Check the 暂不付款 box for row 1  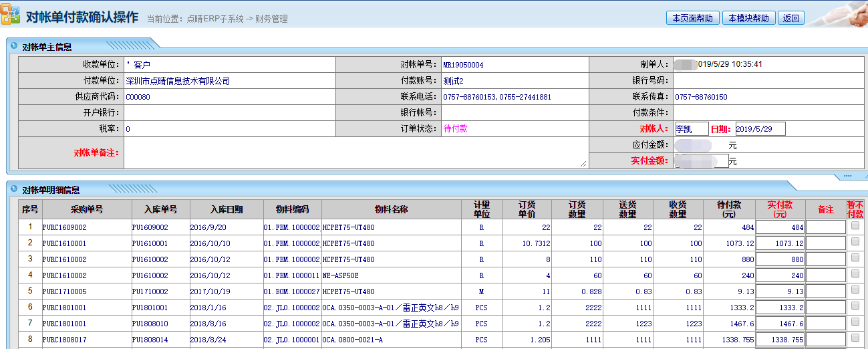pyautogui.click(x=855, y=227)
